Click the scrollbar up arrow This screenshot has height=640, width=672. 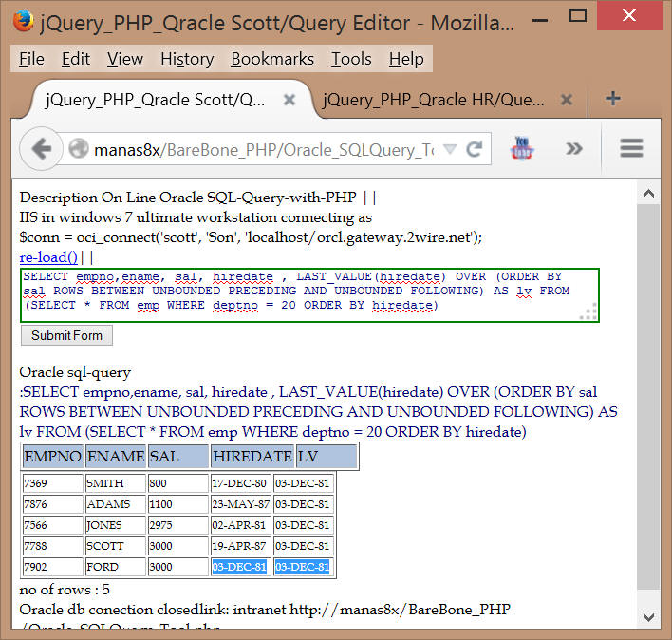648,194
